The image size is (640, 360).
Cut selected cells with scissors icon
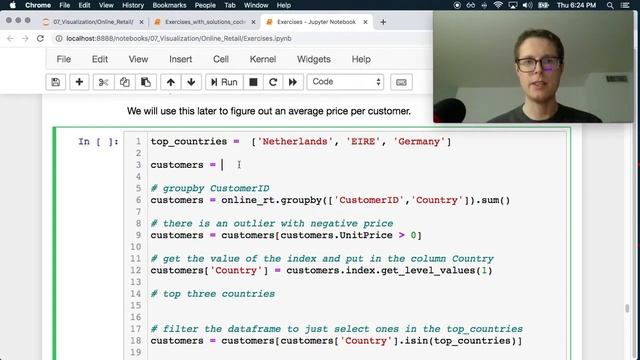pyautogui.click(x=103, y=82)
